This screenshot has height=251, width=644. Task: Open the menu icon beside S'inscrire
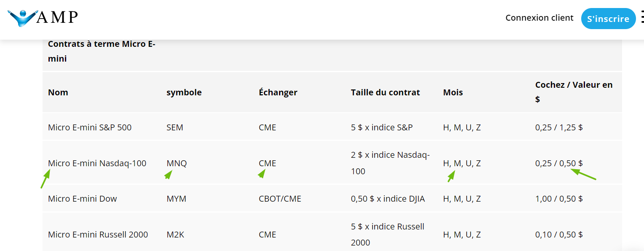coord(641,17)
